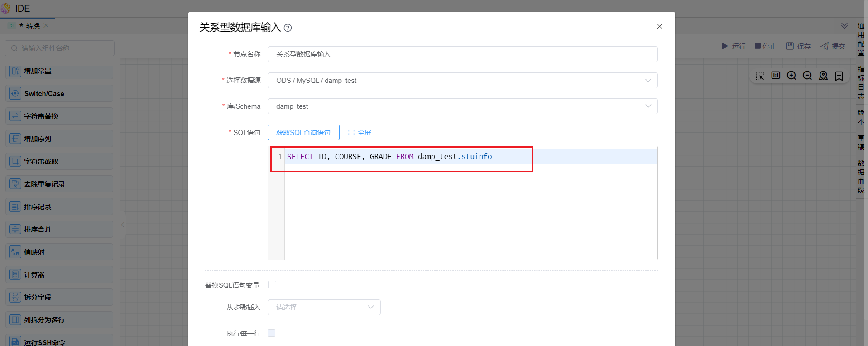Open the 选择数据源 dropdown
868x346 pixels.
(462, 81)
